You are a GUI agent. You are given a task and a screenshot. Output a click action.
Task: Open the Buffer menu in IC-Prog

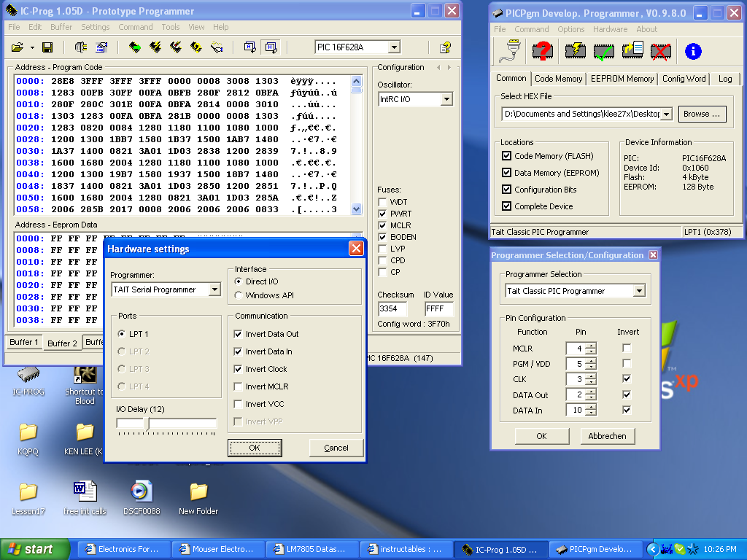pyautogui.click(x=61, y=27)
